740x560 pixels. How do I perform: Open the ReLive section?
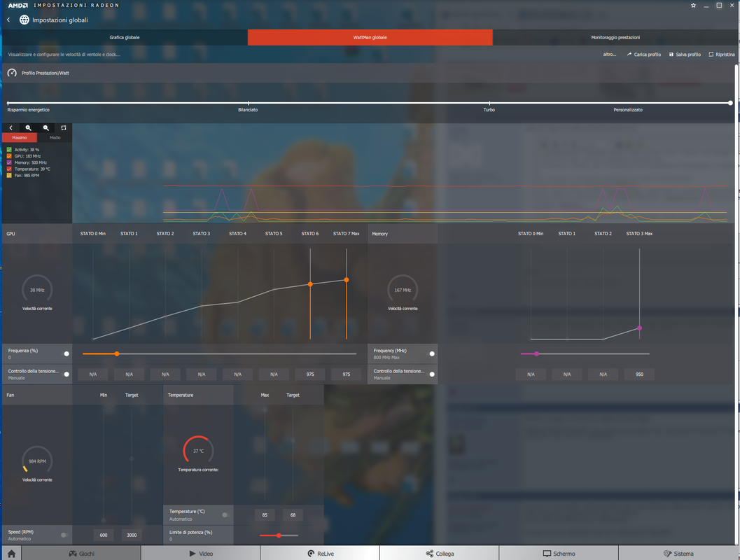click(320, 554)
